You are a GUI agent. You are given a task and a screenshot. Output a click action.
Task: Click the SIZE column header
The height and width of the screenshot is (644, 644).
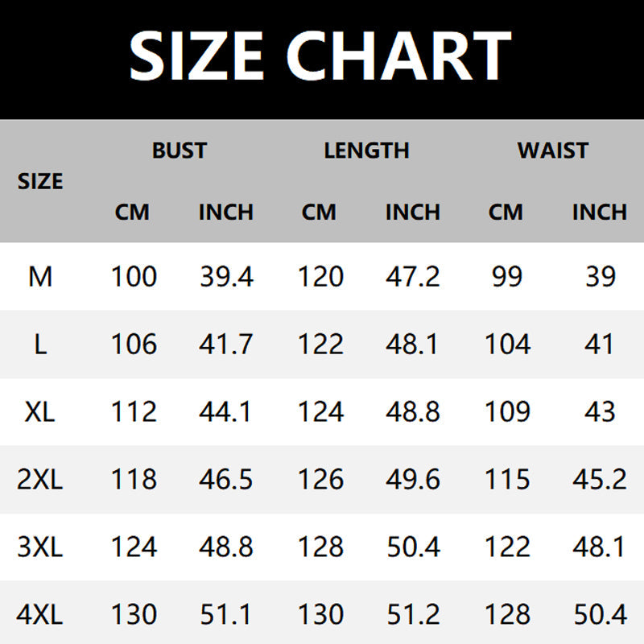point(40,181)
